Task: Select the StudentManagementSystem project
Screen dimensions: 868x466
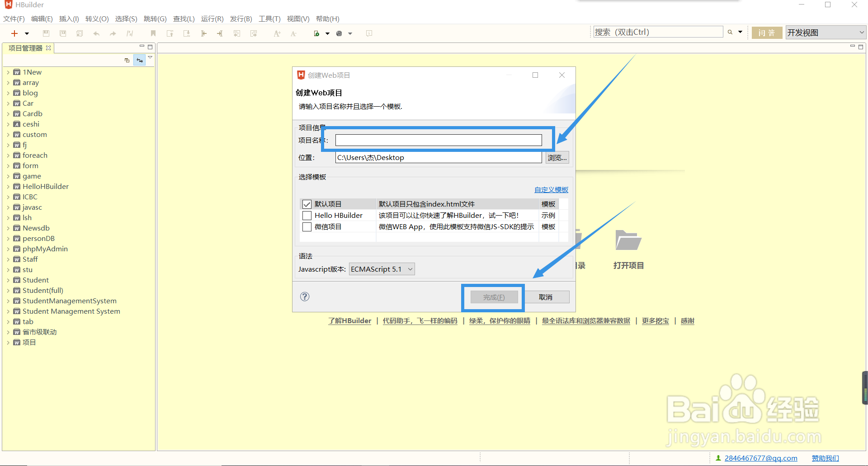Action: [69, 301]
